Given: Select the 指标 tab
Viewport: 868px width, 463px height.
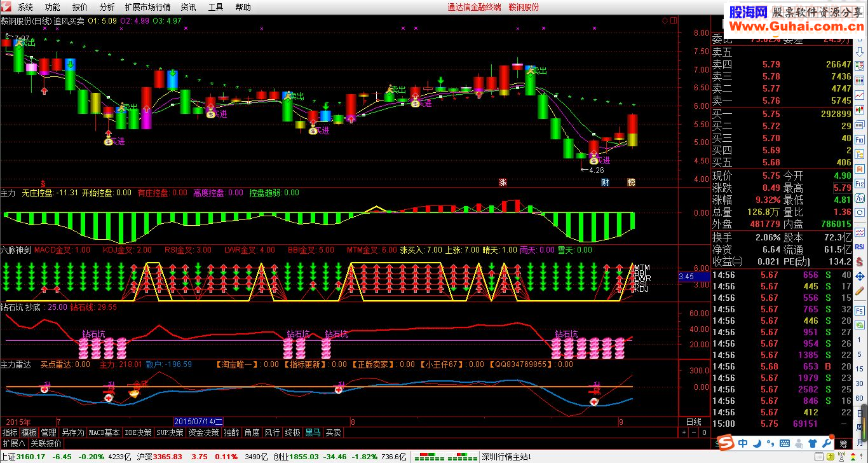Looking at the screenshot, I should (10, 432).
